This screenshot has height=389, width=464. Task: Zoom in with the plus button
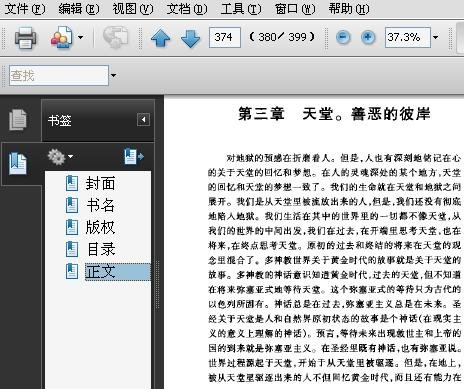[368, 37]
